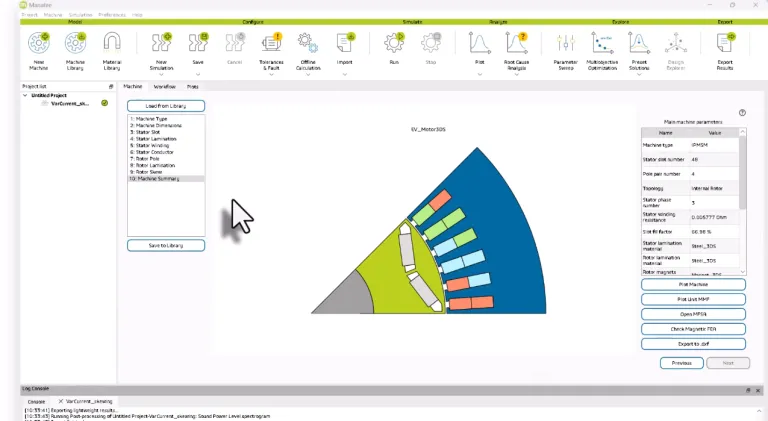Open the Simulation menu

80,15
